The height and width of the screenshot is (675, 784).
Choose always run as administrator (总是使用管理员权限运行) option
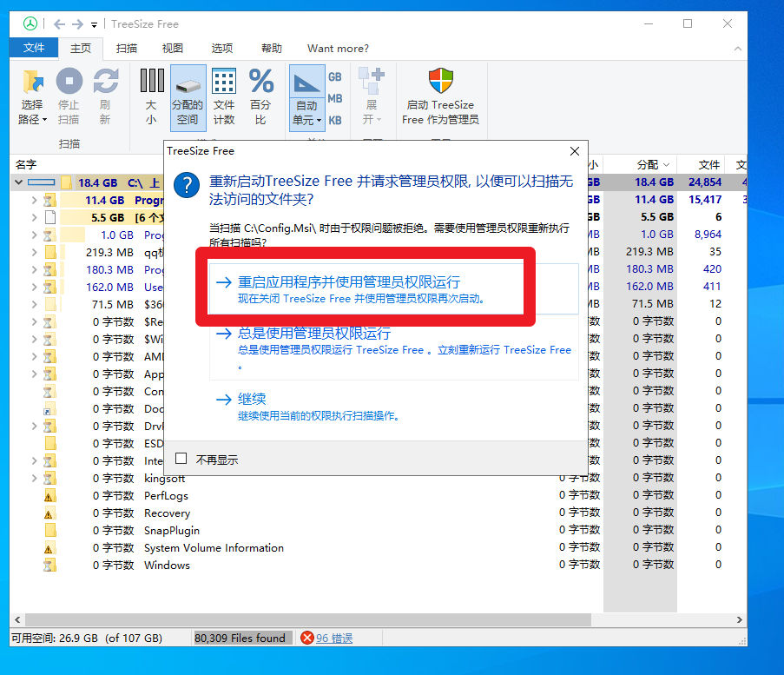pos(393,347)
